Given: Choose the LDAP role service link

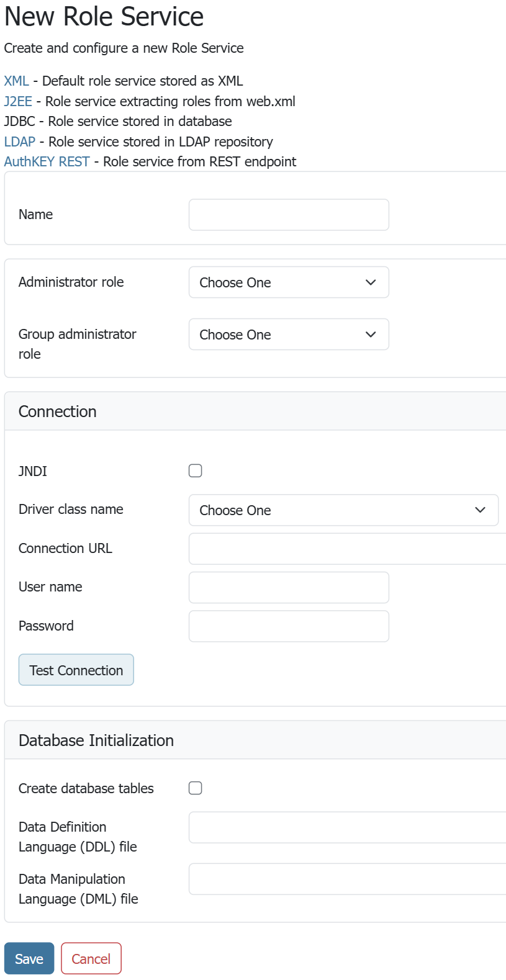Looking at the screenshot, I should (x=20, y=142).
